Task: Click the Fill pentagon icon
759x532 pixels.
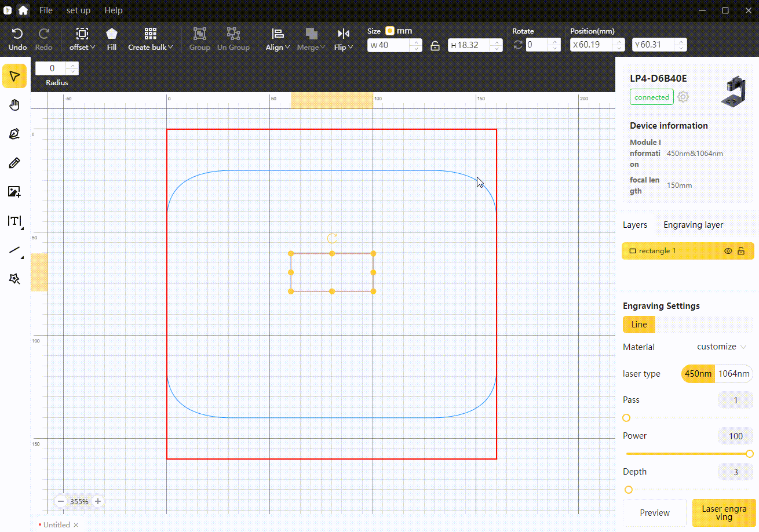Action: point(112,34)
